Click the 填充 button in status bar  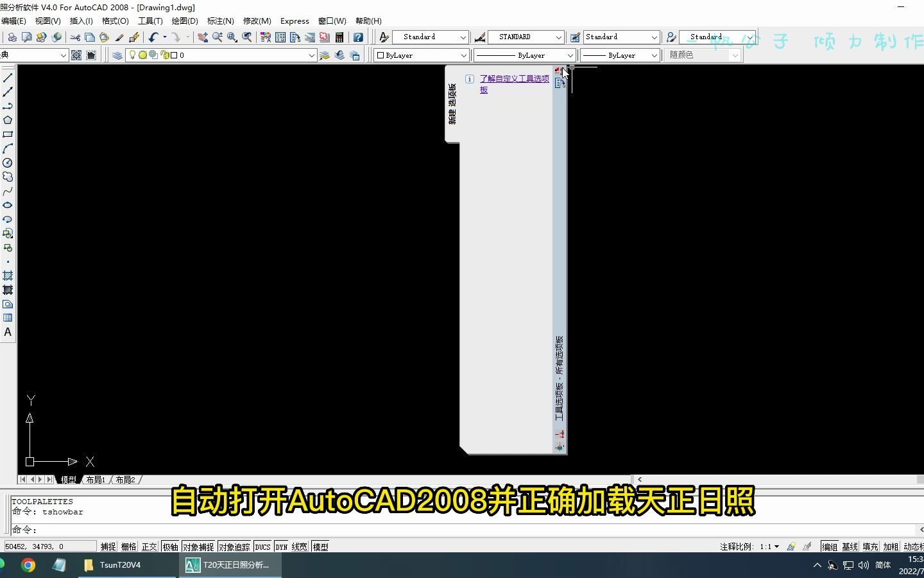(x=871, y=547)
